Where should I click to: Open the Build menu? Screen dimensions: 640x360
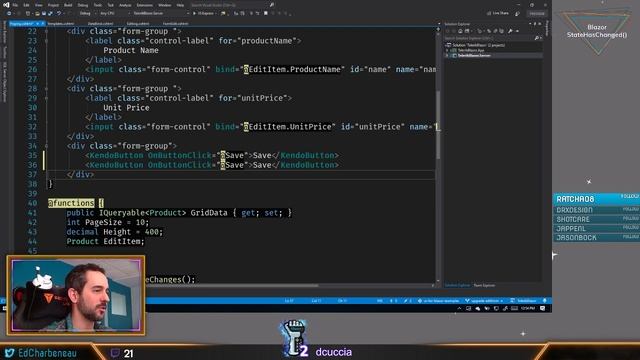pyautogui.click(x=68, y=5)
